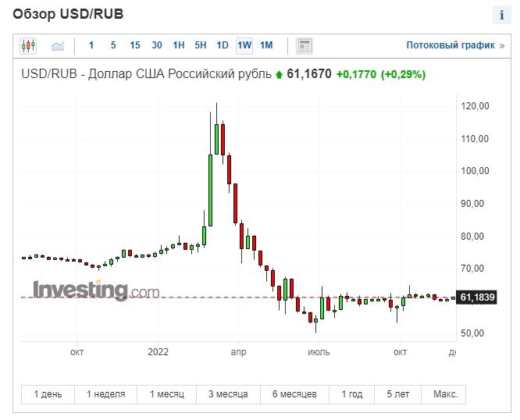Click the green up-arrow beside the quote
This screenshot has height=420, width=520.
click(x=279, y=75)
